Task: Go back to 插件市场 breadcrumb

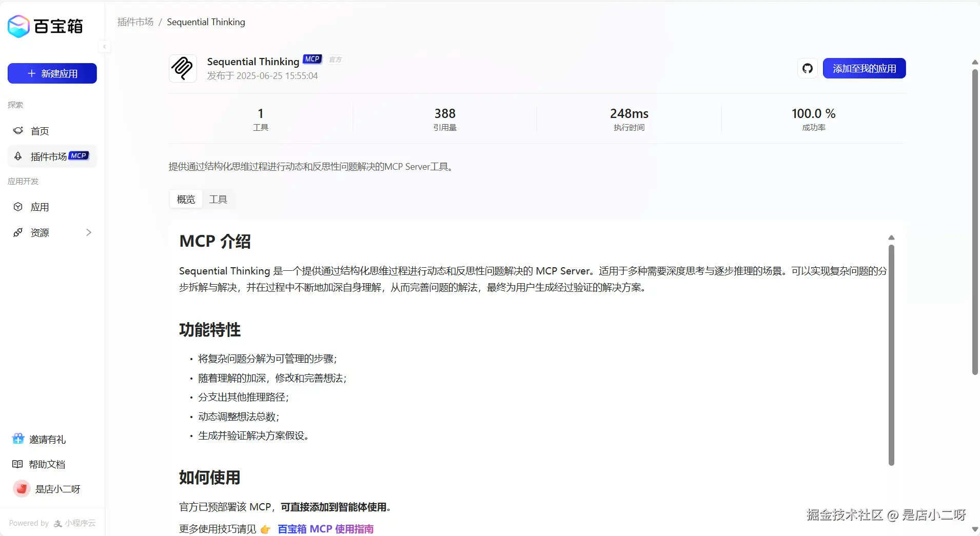Action: click(x=135, y=22)
